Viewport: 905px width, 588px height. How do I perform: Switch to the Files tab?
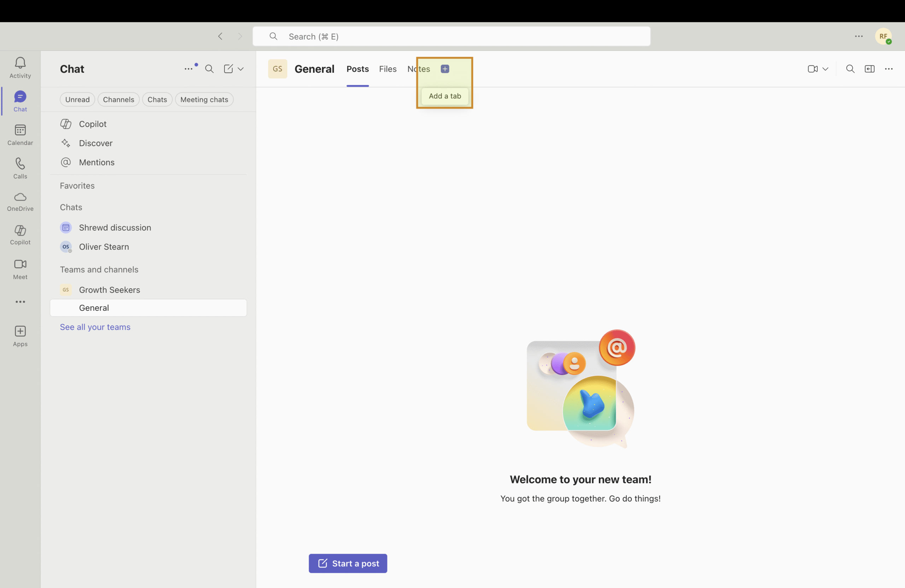(387, 69)
